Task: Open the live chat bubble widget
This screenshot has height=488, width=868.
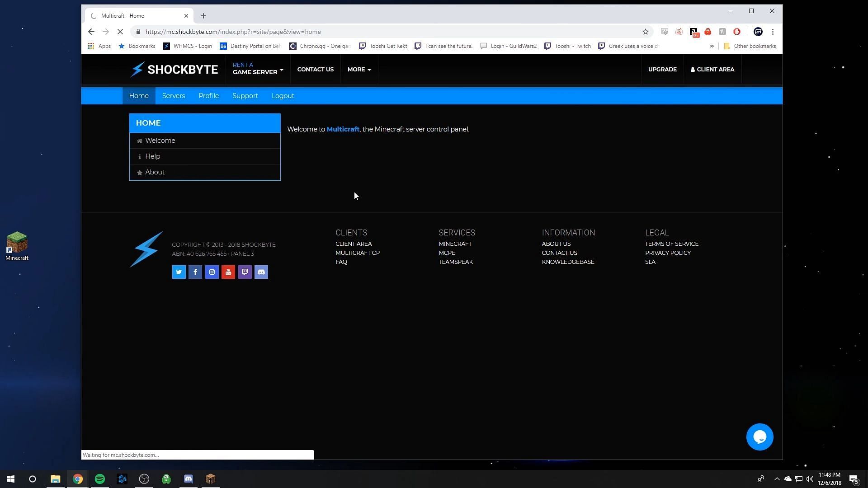Action: point(759,437)
